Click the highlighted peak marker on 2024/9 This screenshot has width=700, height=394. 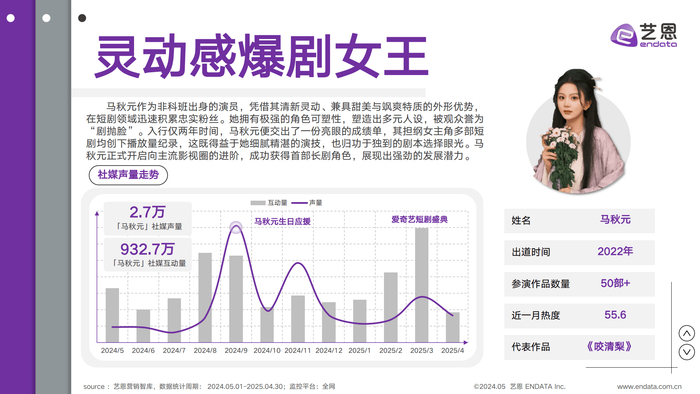tap(236, 228)
